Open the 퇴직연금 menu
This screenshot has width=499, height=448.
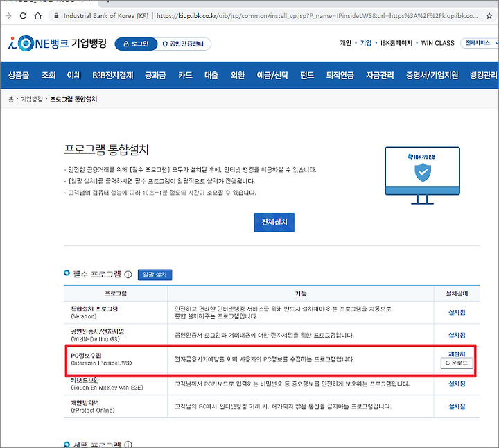pyautogui.click(x=340, y=76)
